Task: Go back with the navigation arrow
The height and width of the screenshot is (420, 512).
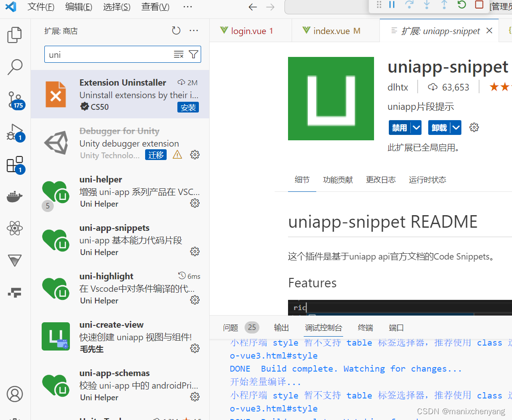Action: (x=253, y=7)
